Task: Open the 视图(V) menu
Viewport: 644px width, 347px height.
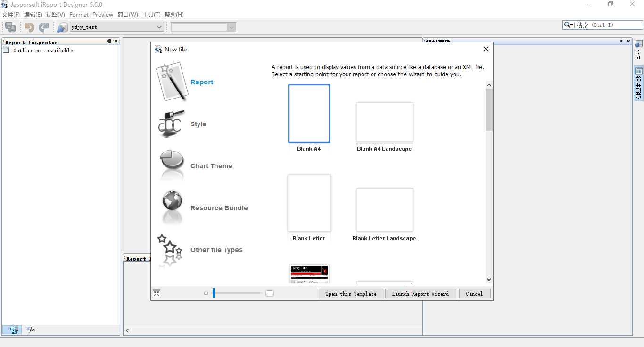Action: (x=56, y=15)
